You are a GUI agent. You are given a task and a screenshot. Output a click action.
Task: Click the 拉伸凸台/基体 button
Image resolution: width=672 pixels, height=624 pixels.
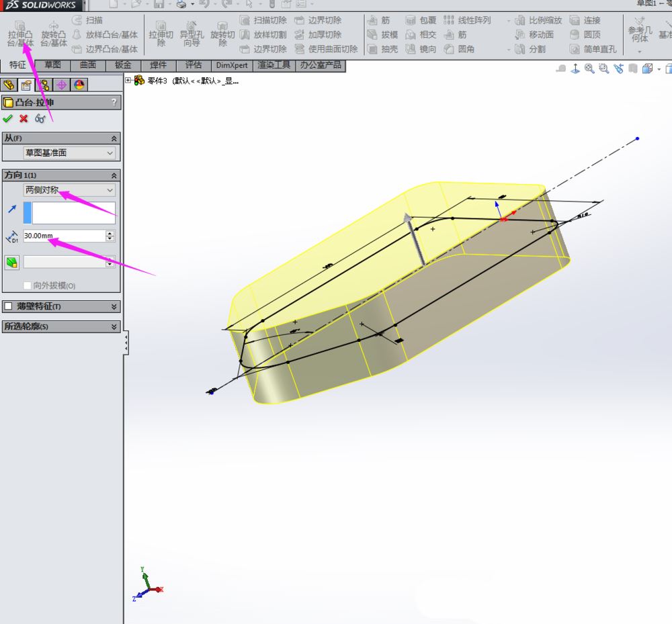[x=20, y=34]
